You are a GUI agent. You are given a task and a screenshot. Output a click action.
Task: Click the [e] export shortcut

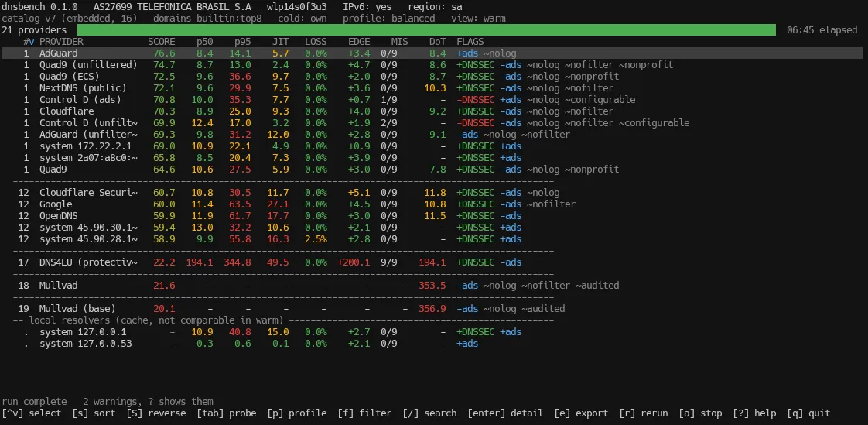(581, 413)
